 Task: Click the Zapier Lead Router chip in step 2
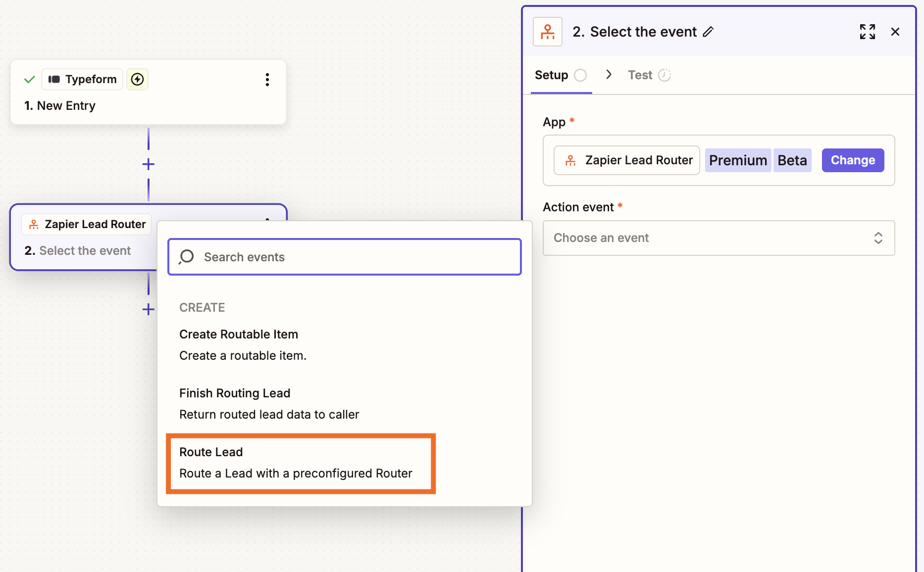tap(87, 225)
